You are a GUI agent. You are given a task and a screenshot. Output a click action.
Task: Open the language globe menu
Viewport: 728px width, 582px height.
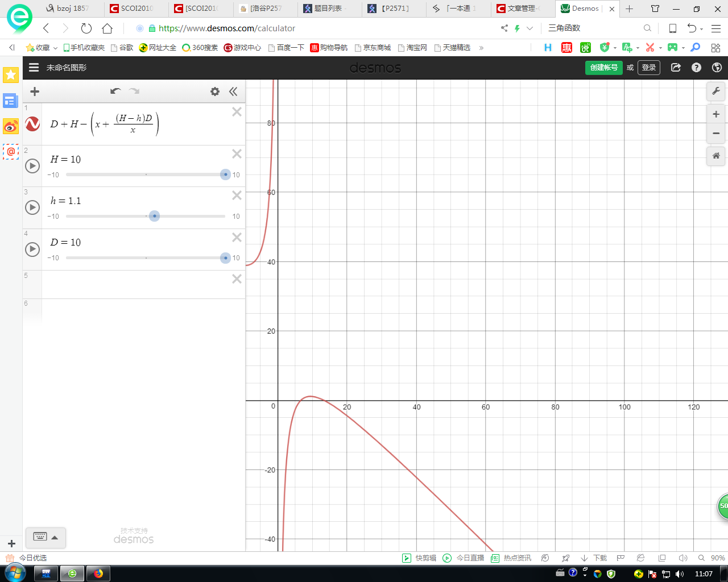click(x=717, y=68)
